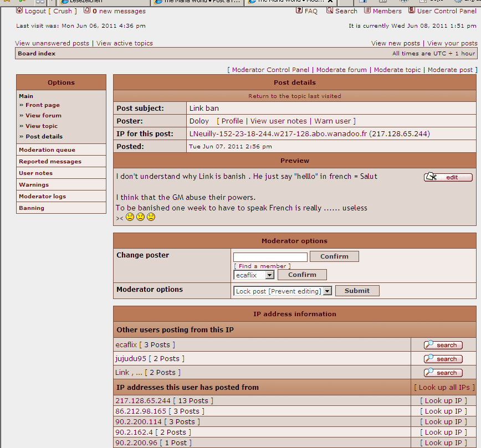Viewport: 481px width, 448px height.
Task: Look up IP 86.212.98.165
Action: click(443, 411)
